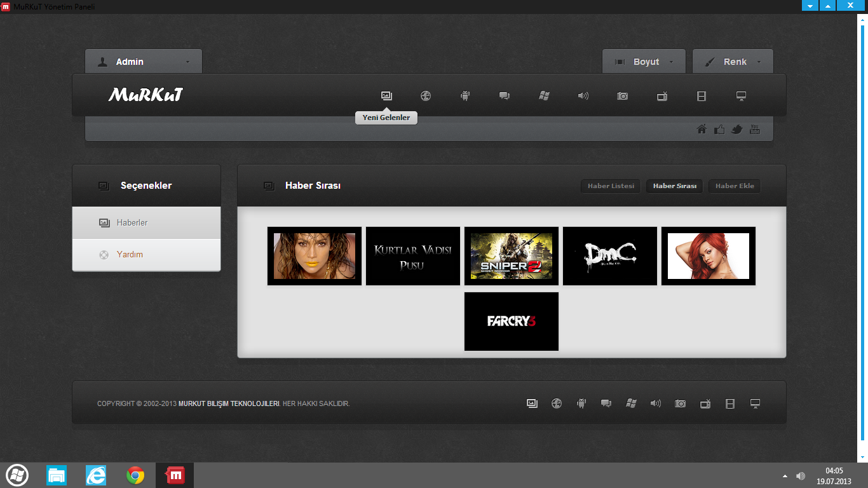Launch Google Chrome from the taskbar
The width and height of the screenshot is (868, 488).
pos(135,475)
